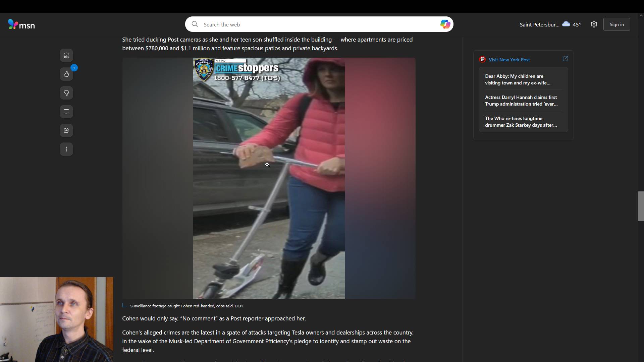Screen dimensions: 644x362
Task: Open Darryl Hannah article link
Action: 521,101
